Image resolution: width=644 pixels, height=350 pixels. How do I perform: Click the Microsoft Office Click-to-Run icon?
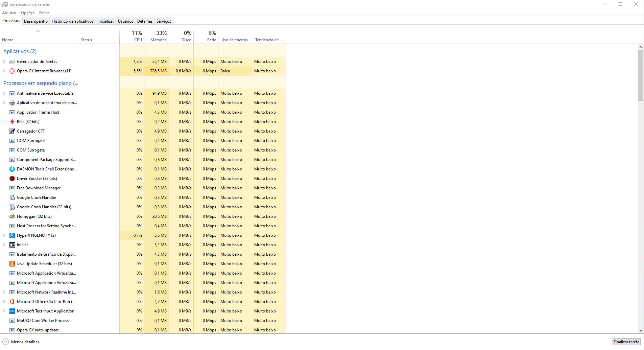pyautogui.click(x=12, y=302)
